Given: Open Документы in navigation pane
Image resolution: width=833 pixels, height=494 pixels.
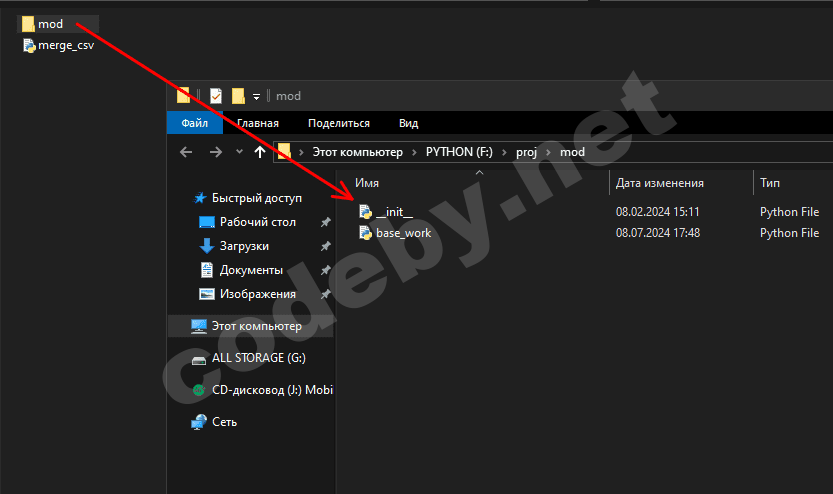Looking at the screenshot, I should click(251, 270).
